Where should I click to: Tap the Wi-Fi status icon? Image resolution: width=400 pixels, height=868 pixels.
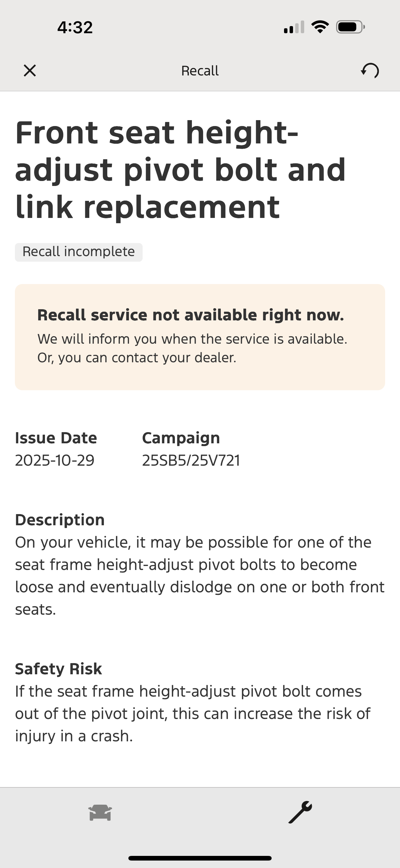[320, 27]
